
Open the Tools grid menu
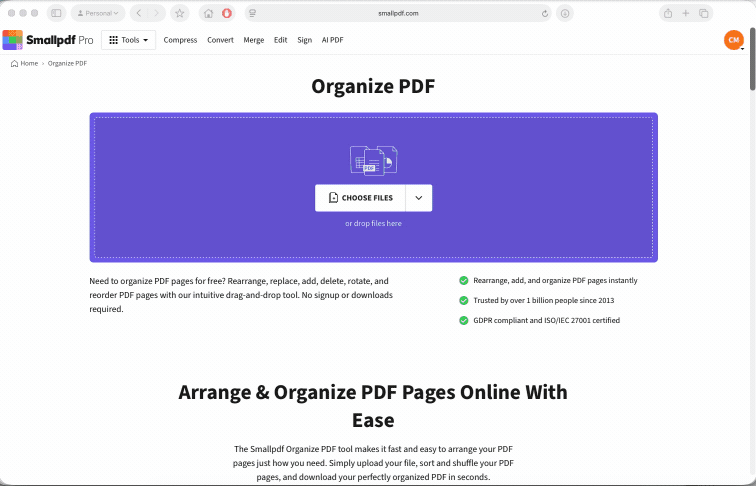128,40
